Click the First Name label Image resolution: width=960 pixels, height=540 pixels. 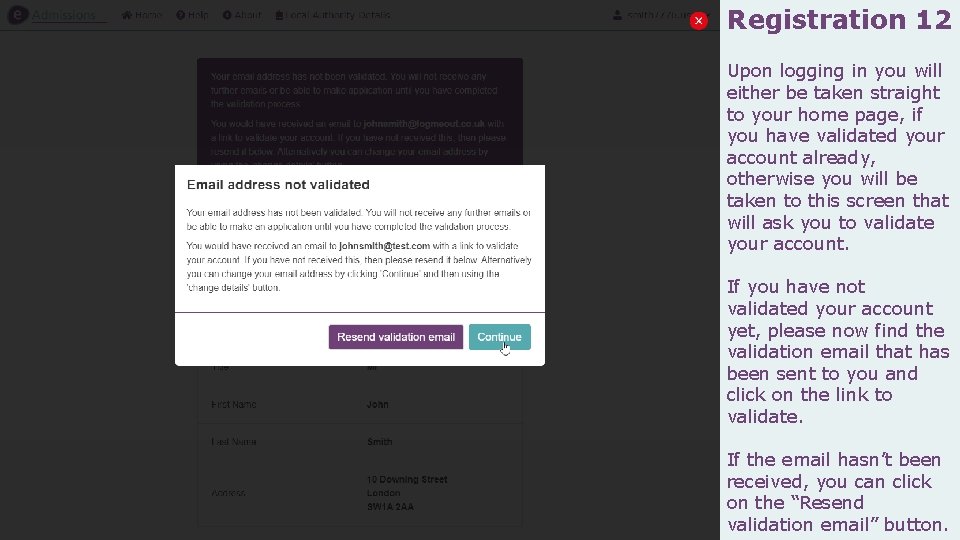coord(234,404)
